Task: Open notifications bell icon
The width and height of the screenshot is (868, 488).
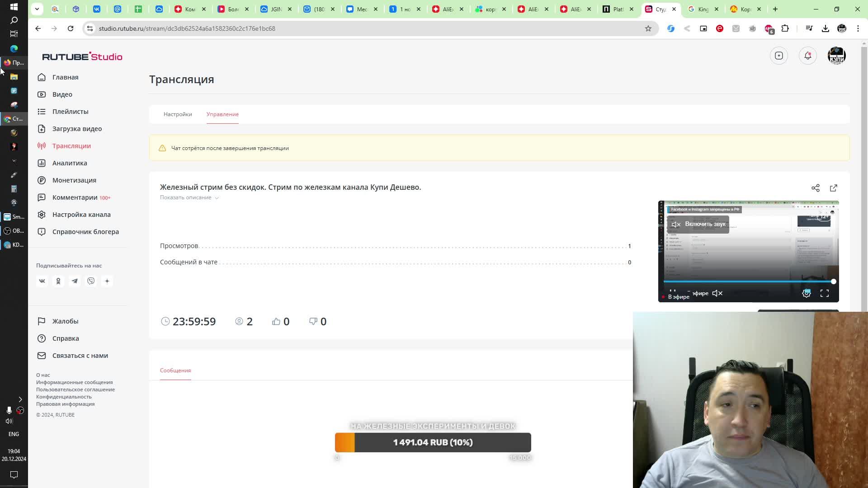Action: click(x=807, y=56)
